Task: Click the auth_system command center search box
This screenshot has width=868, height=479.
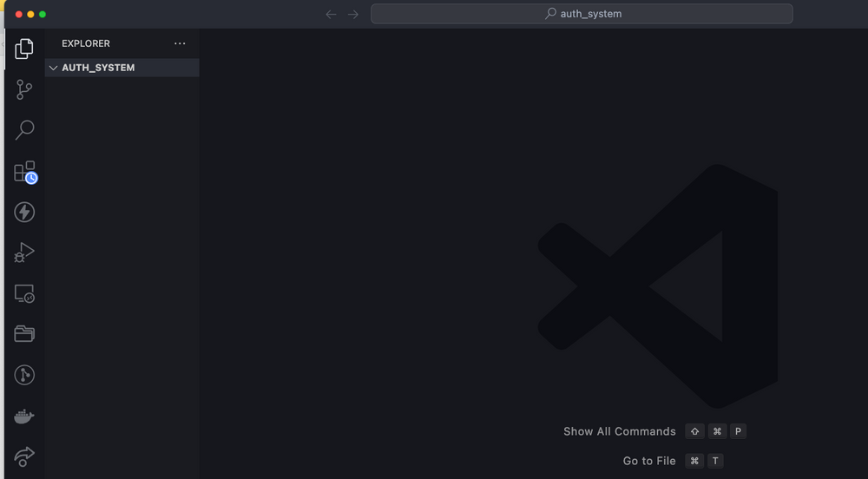Action: pos(582,14)
